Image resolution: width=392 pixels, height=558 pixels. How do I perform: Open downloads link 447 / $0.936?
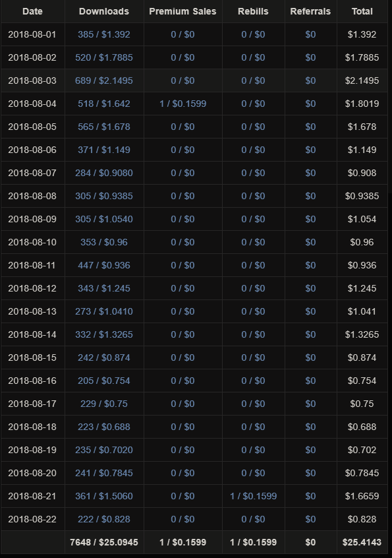pos(104,265)
